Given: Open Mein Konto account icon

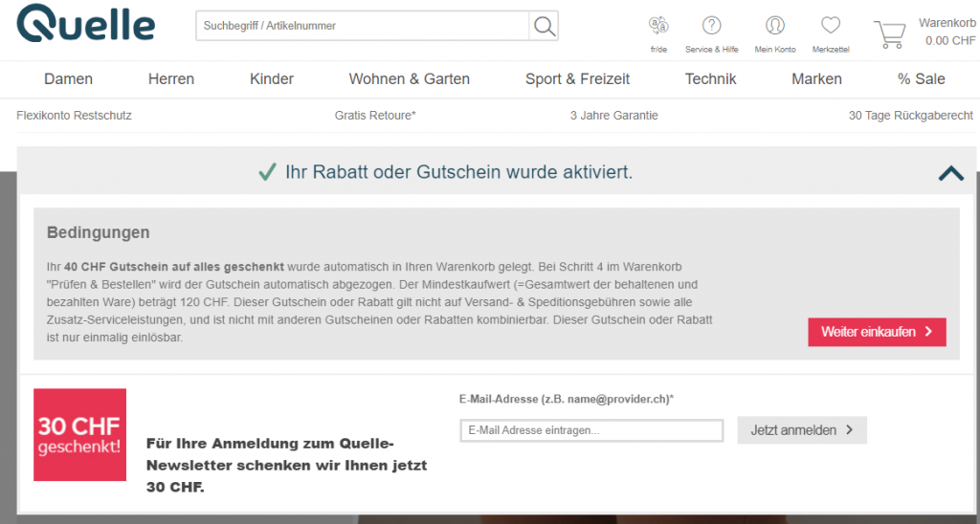Looking at the screenshot, I should [775, 27].
